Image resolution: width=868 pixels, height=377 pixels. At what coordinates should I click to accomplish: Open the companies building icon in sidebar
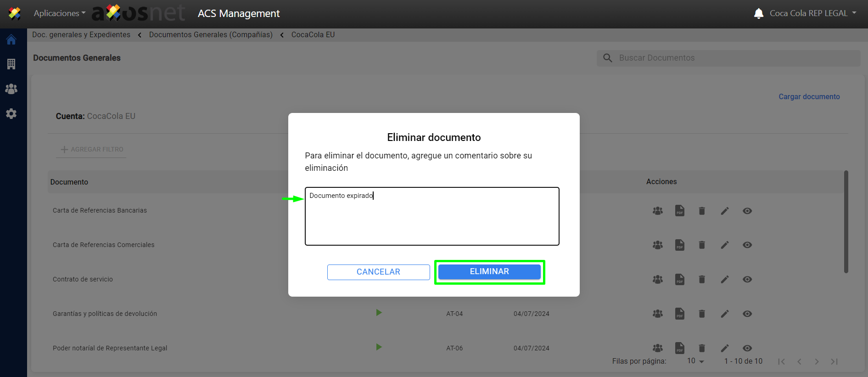click(11, 64)
